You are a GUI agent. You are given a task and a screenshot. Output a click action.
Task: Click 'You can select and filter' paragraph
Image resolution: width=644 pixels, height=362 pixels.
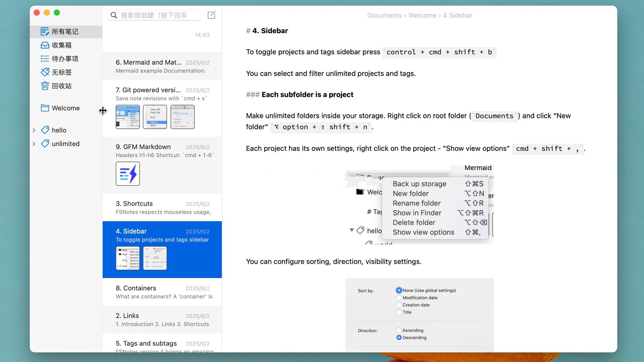pyautogui.click(x=331, y=73)
